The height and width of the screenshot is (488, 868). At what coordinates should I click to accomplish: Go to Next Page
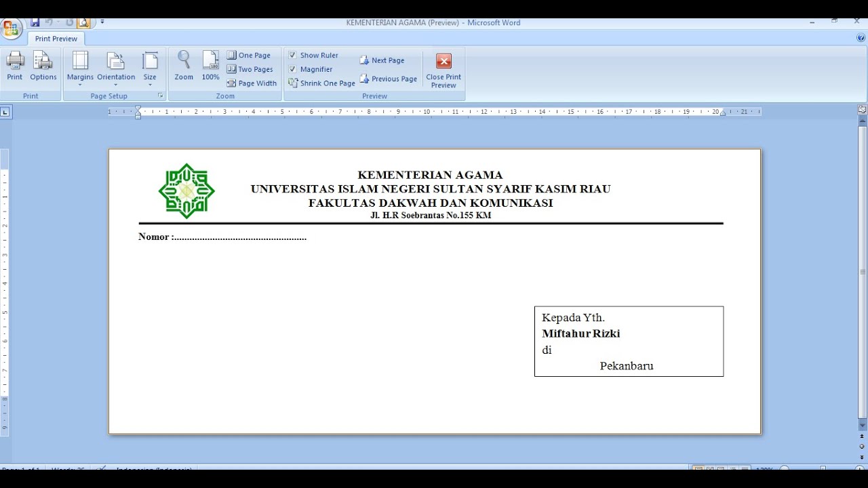pos(382,60)
